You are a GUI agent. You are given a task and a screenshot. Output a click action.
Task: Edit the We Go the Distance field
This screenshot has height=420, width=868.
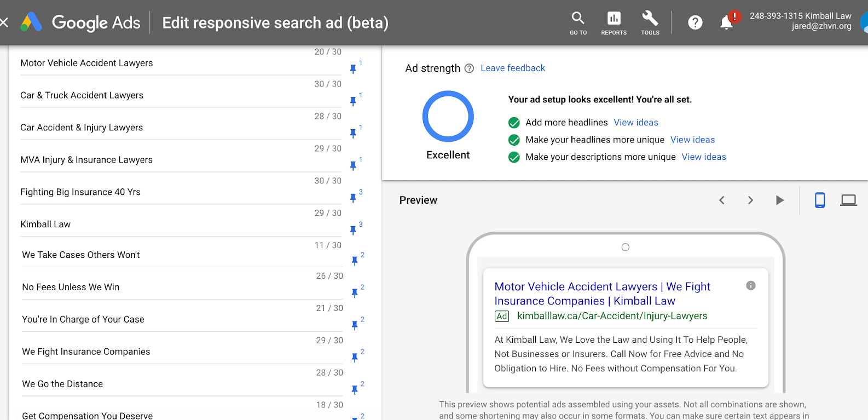[182, 384]
